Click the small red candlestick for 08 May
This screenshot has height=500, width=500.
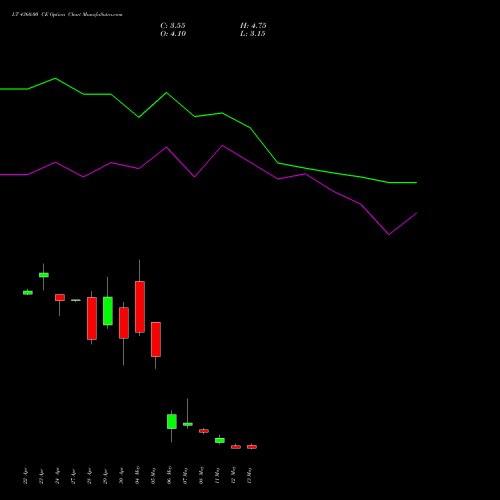204,431
